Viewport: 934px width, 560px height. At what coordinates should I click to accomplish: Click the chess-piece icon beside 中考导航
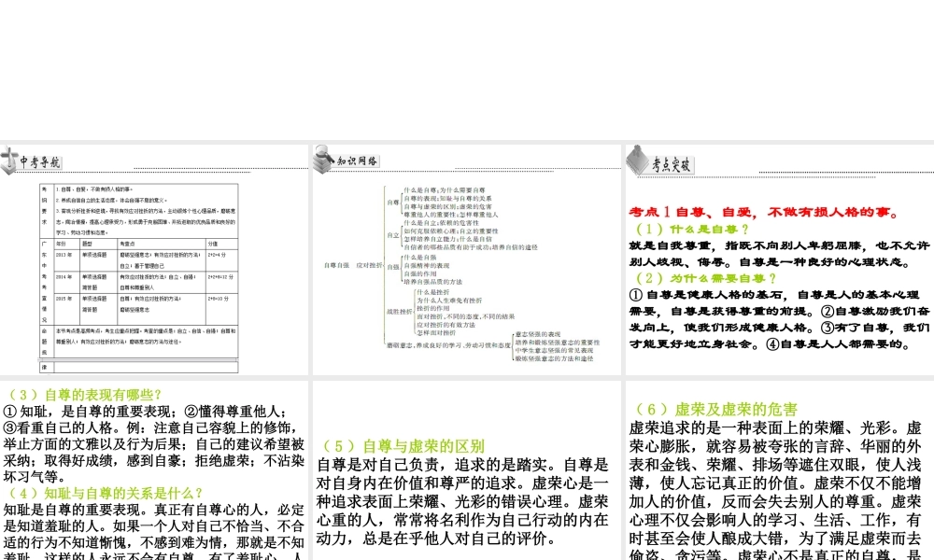point(9,161)
